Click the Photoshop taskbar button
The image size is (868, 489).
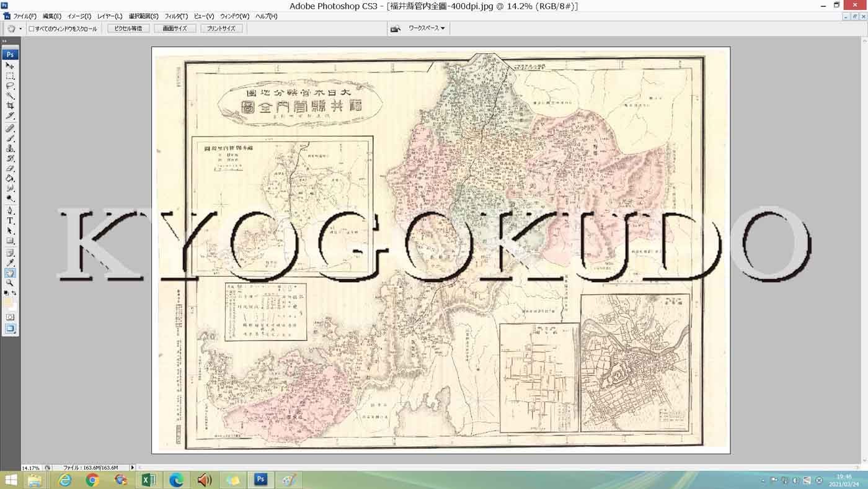click(261, 480)
